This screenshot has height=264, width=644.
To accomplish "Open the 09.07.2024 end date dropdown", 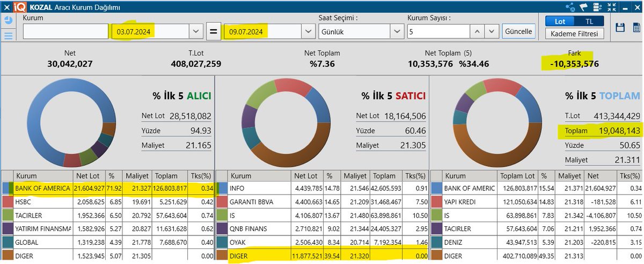I will pos(308,31).
